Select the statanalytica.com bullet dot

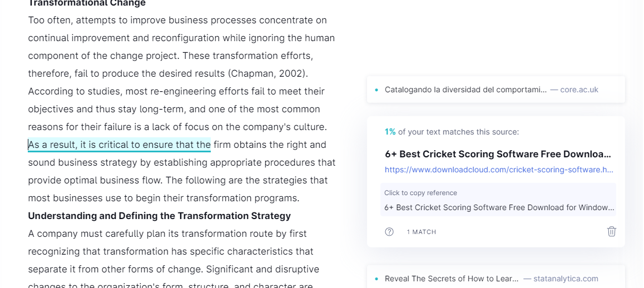[376, 279]
